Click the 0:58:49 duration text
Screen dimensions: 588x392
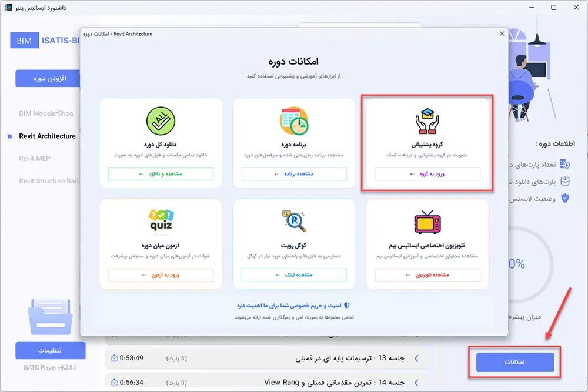[x=132, y=359]
